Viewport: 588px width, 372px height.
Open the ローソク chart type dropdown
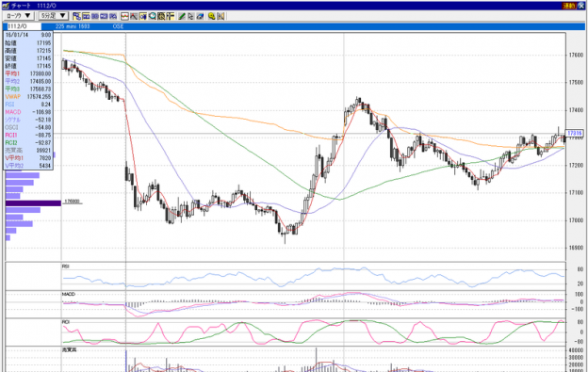point(19,16)
